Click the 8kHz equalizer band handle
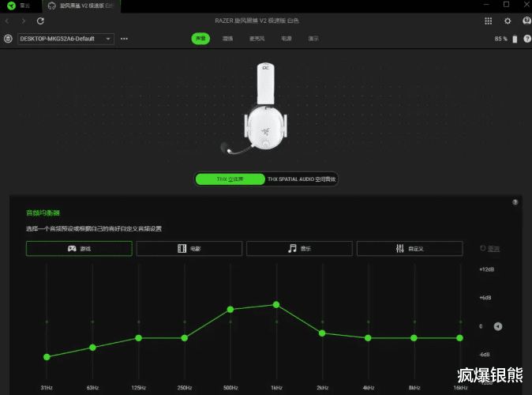 [x=414, y=338]
